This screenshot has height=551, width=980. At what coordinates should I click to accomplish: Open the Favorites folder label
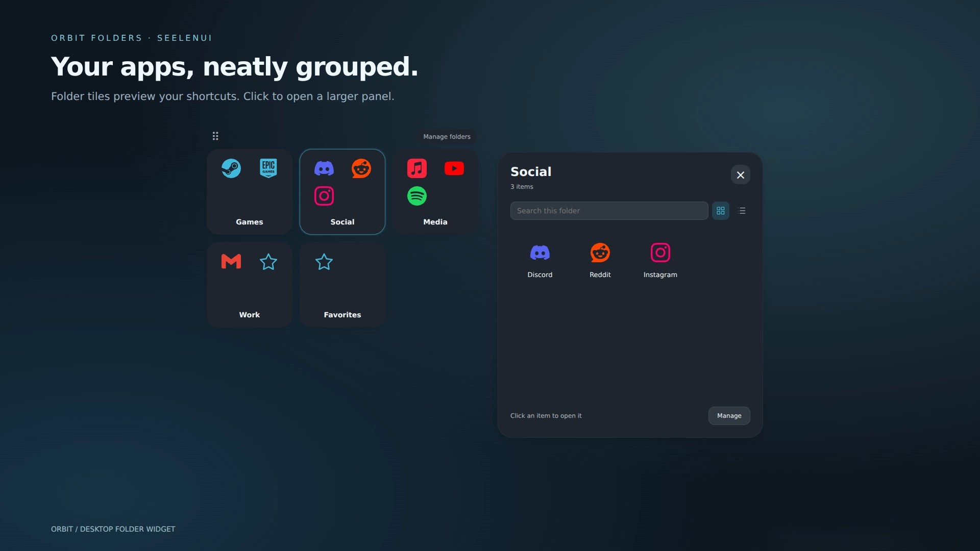342,315
